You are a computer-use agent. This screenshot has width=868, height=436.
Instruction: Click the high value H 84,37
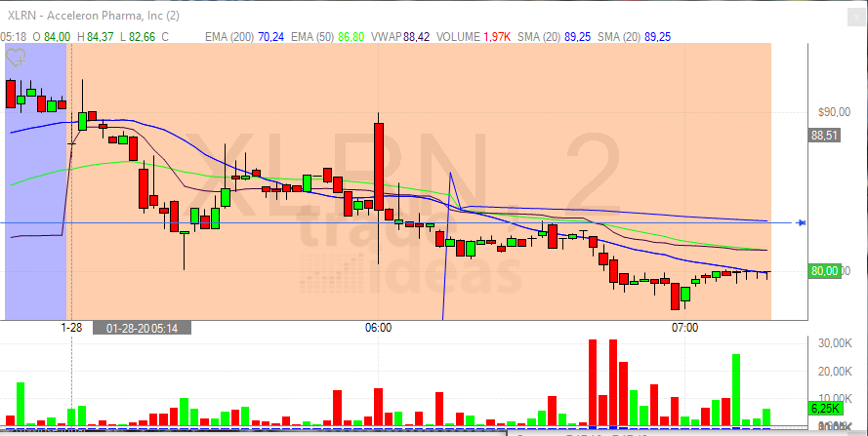[x=96, y=37]
